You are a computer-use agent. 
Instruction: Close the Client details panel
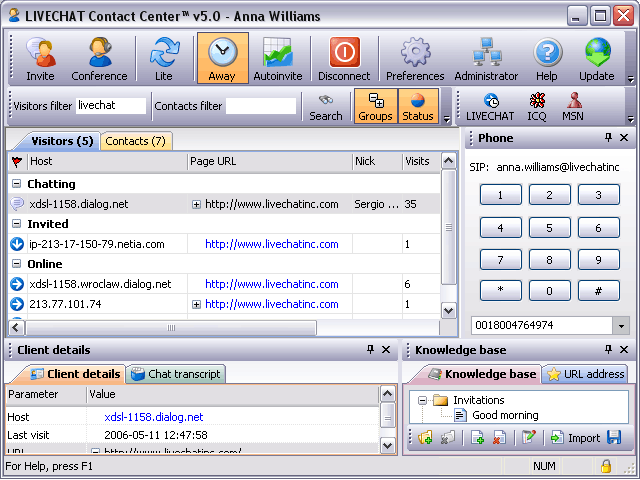click(x=386, y=349)
